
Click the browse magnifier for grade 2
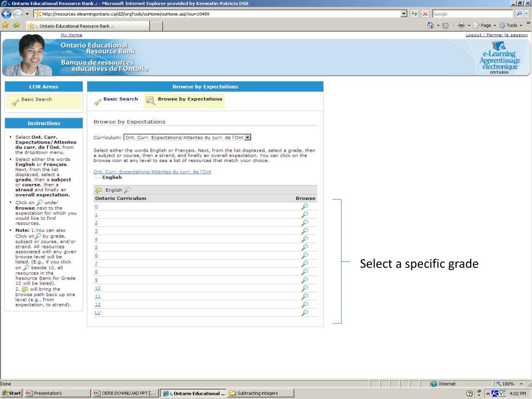tap(304, 222)
